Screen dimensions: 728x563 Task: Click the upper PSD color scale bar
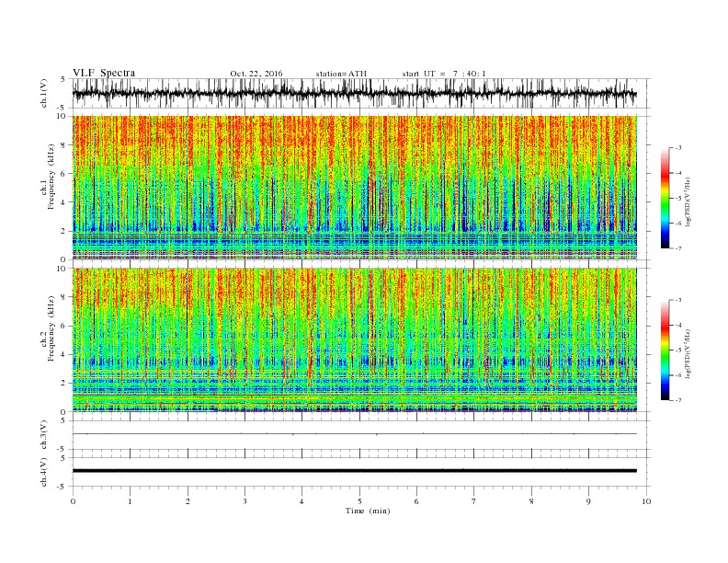pyautogui.click(x=665, y=198)
